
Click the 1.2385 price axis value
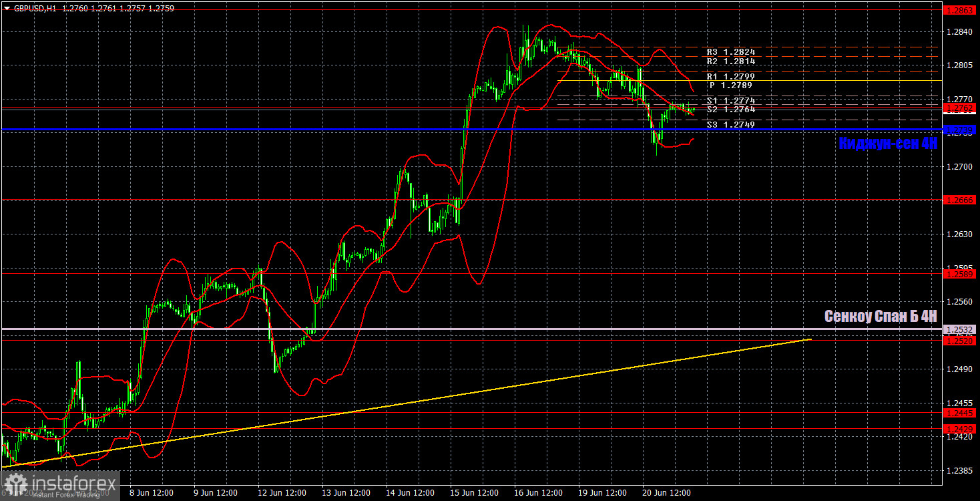tap(958, 471)
